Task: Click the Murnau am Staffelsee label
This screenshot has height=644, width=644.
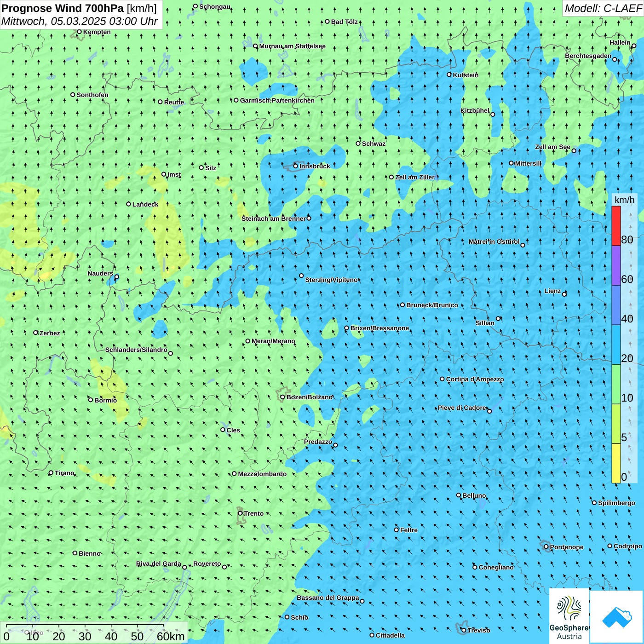Action: click(x=292, y=46)
